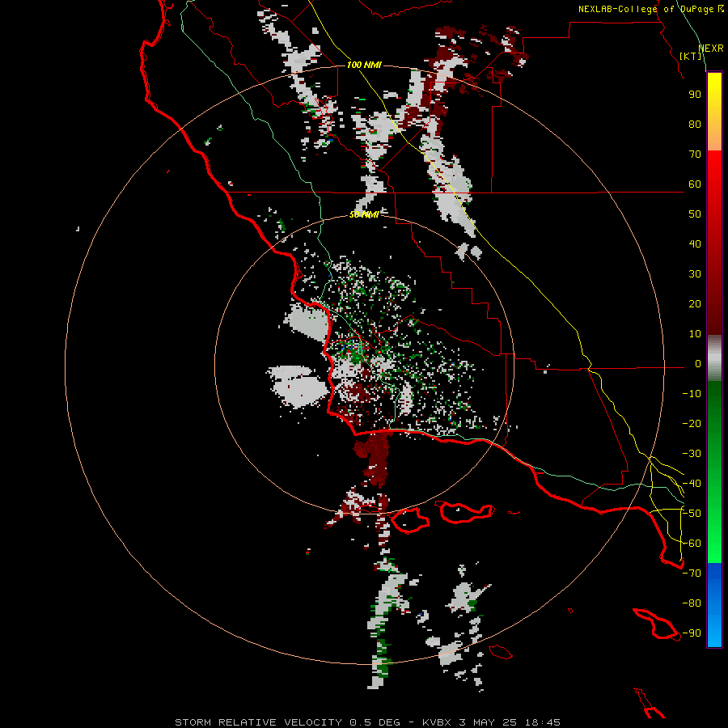
Task: Select the positive 10 scale value
Action: (x=695, y=334)
